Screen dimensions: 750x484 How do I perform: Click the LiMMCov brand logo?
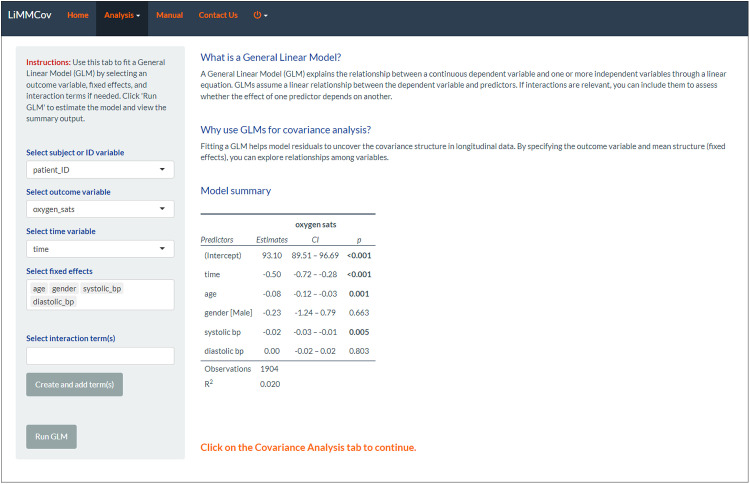[x=30, y=15]
